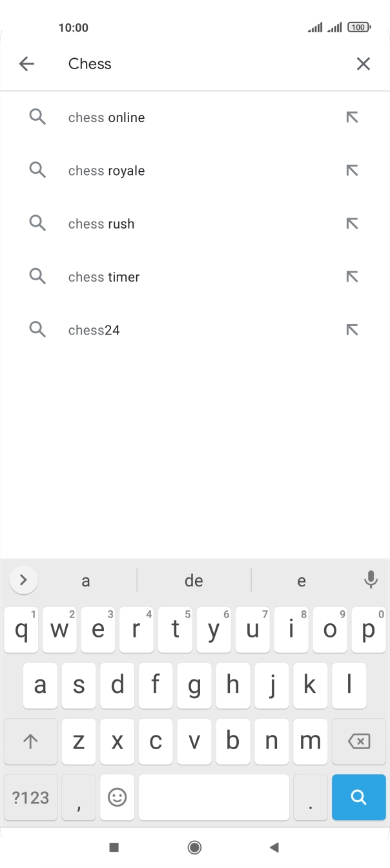
Task: Tap the magnifying glass beside chess online
Action: pos(37,117)
